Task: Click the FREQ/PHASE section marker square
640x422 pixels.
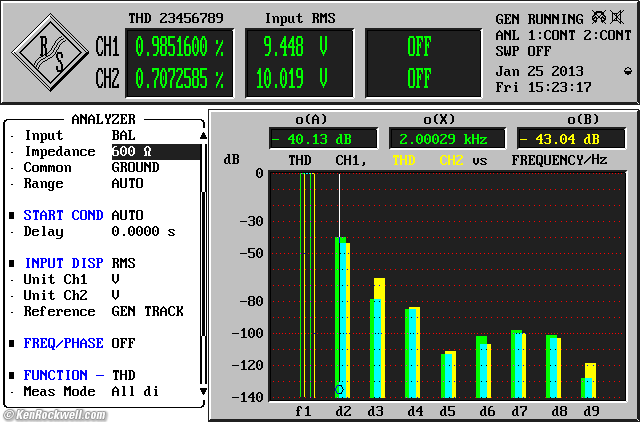Action: (x=12, y=343)
